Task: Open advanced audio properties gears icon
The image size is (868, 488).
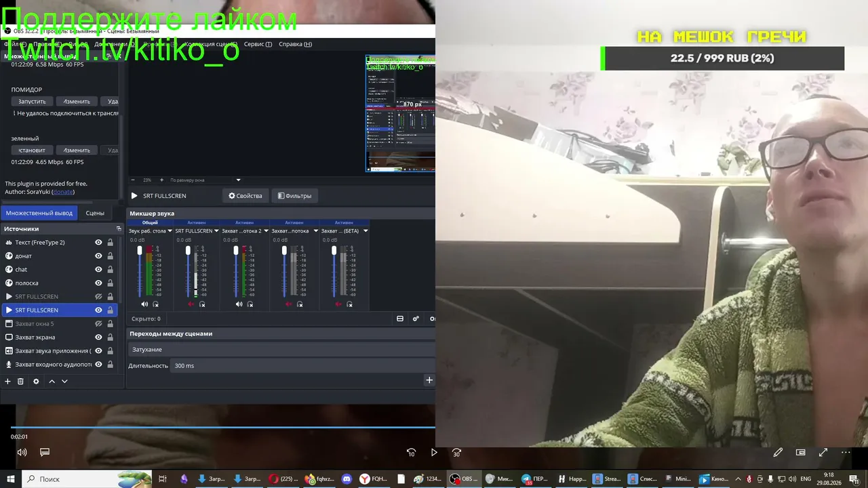Action: [416, 319]
